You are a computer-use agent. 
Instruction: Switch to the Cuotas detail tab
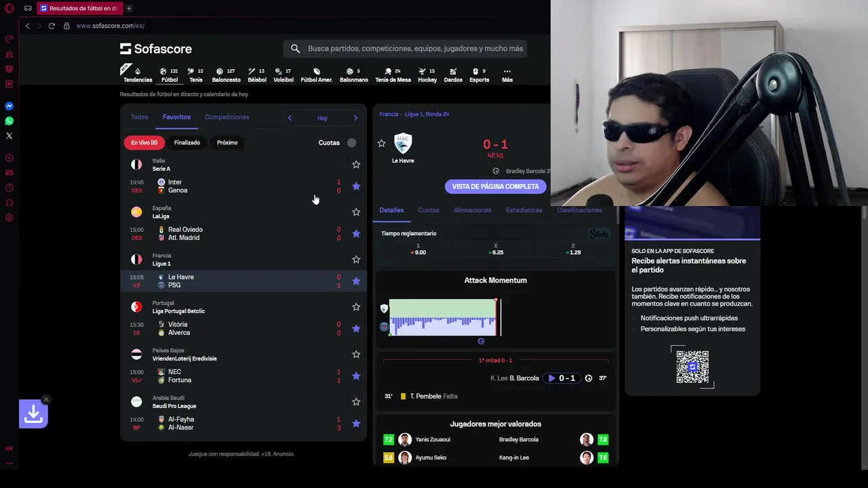(x=429, y=210)
